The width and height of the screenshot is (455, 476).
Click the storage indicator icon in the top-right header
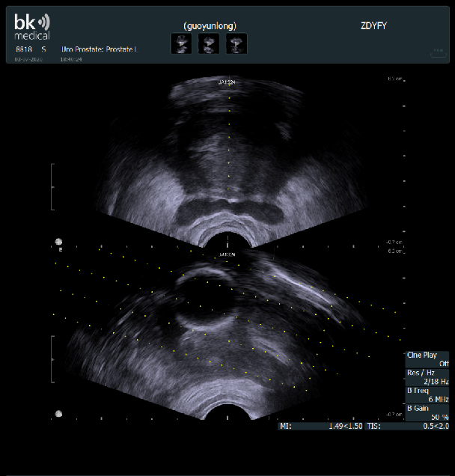coord(439,52)
